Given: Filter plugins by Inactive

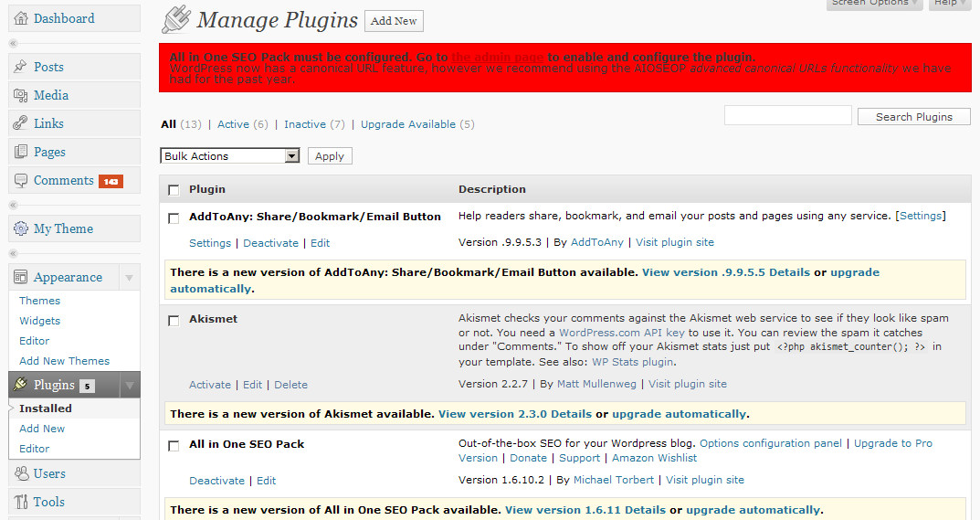Looking at the screenshot, I should tap(304, 124).
